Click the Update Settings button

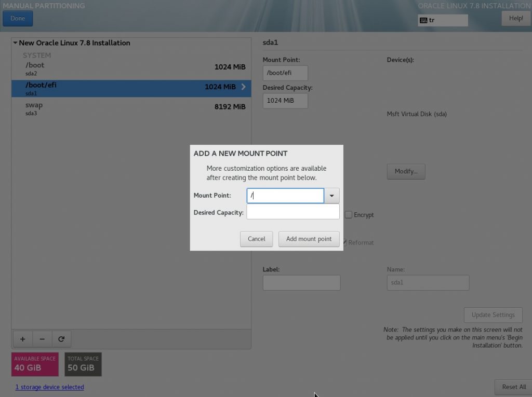coord(493,315)
